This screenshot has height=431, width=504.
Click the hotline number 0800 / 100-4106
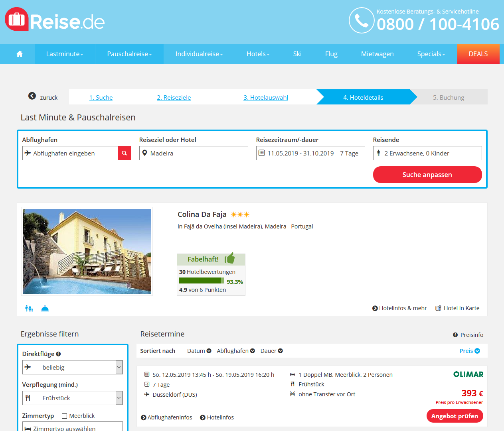(x=438, y=24)
